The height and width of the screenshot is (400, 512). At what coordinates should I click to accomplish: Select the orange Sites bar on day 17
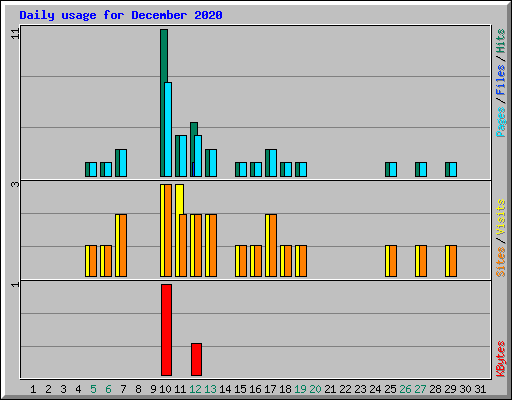click(273, 245)
